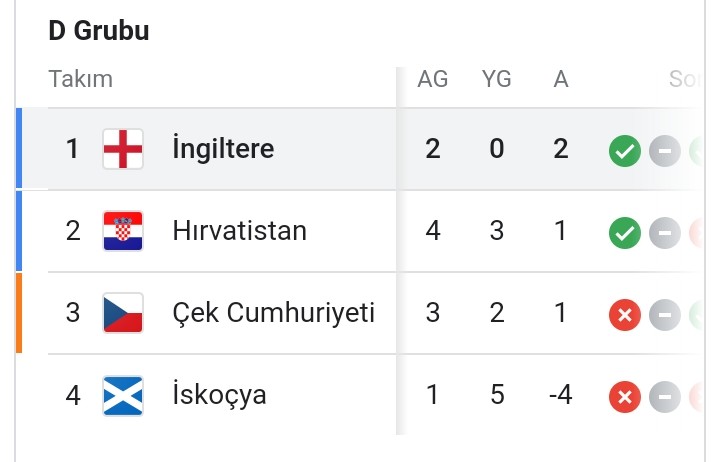Click İngiltere's gray draw icon

[664, 151]
